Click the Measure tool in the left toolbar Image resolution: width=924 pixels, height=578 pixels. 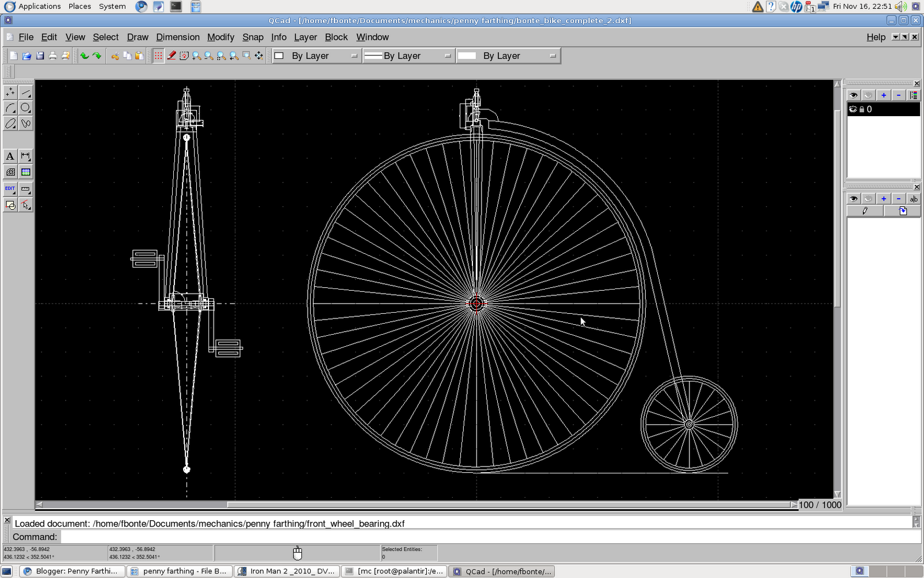coord(25,188)
